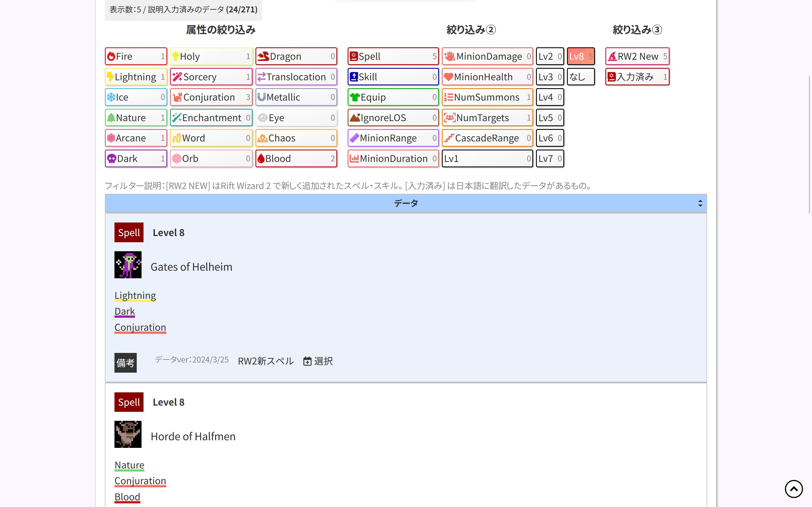Click the Gates of Helheim spell thumbnail

[x=128, y=264]
